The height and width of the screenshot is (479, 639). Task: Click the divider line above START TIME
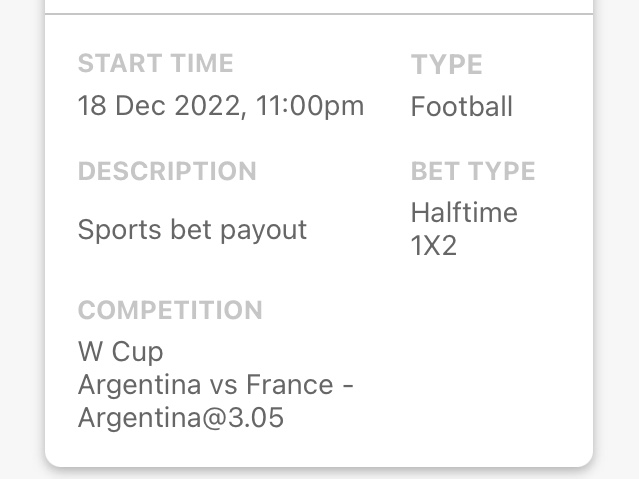click(319, 14)
